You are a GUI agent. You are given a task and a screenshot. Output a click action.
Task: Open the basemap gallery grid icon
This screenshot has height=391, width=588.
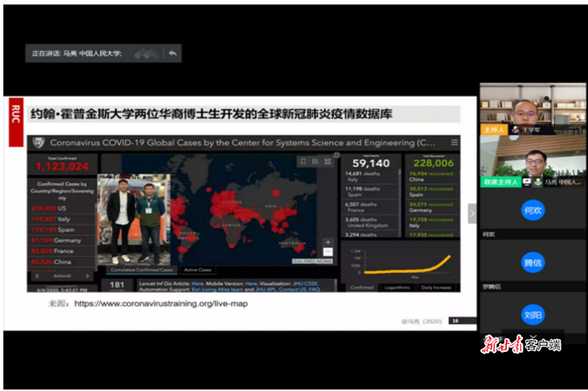coord(327,161)
